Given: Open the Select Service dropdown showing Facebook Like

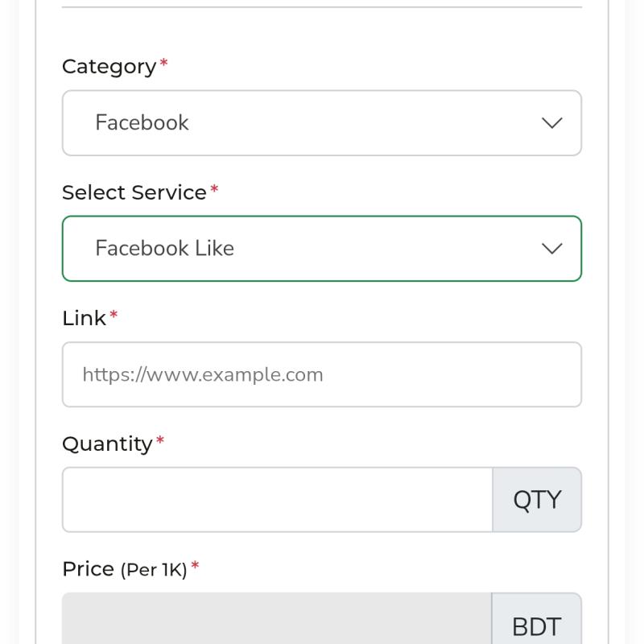Looking at the screenshot, I should click(321, 249).
